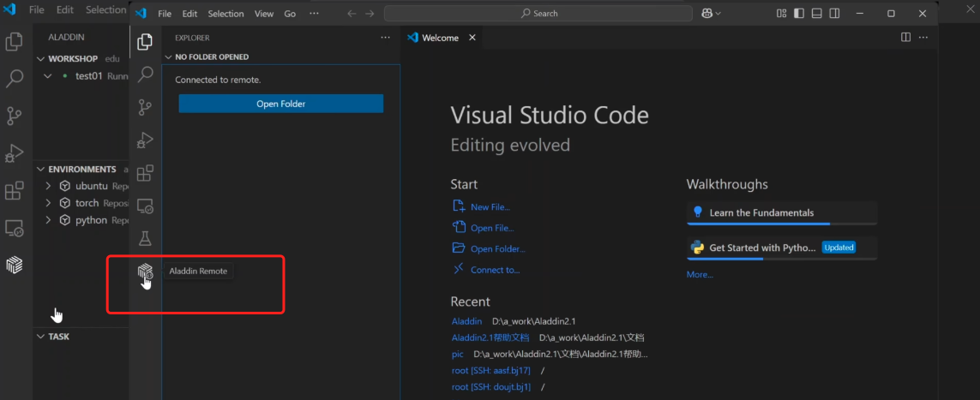
Task: Expand python environment item
Action: point(48,220)
